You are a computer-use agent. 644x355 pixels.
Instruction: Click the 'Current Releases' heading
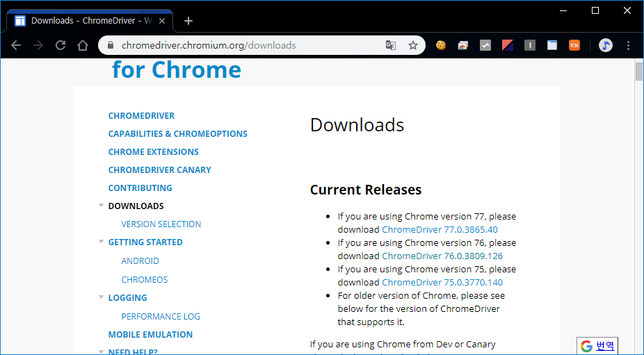[366, 190]
